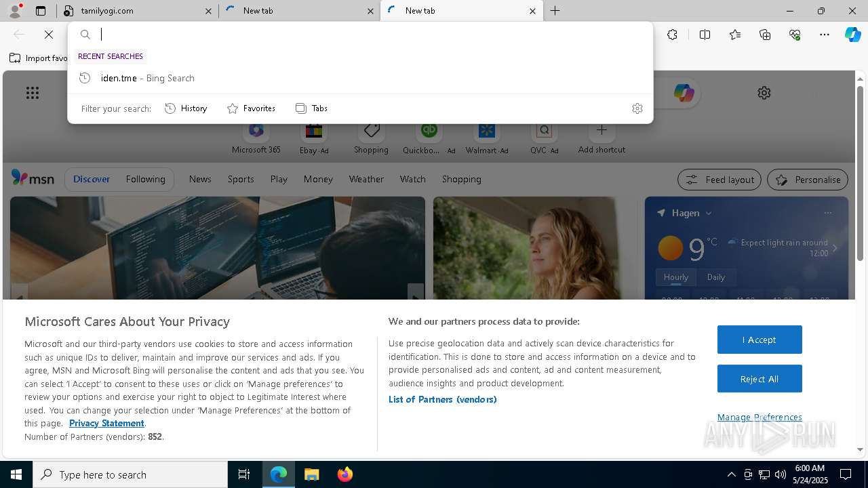The height and width of the screenshot is (488, 868).
Task: Open the Extensions puzzle icon
Action: coord(672,35)
